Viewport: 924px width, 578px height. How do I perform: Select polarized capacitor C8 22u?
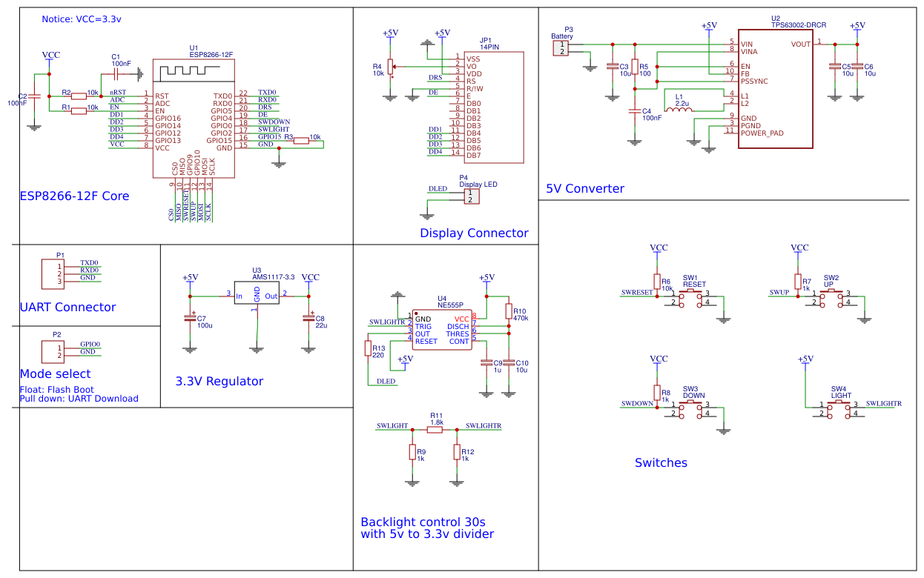tap(308, 319)
